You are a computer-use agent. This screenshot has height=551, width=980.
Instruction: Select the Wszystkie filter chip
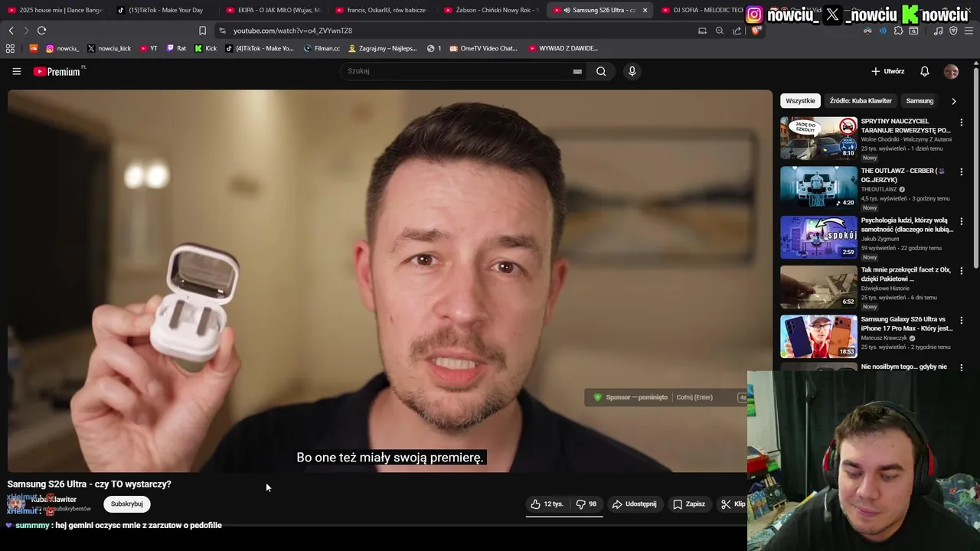tap(800, 101)
